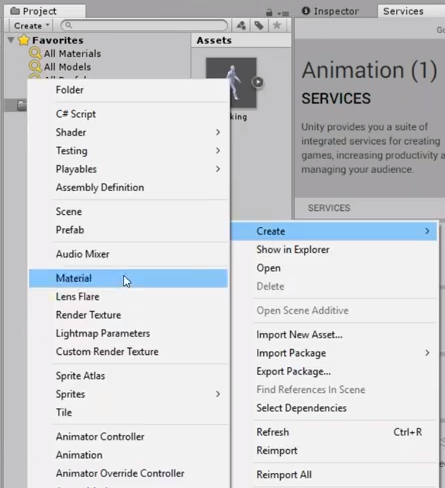The height and width of the screenshot is (488, 445).
Task: Select the walking animation asset thumbnail
Action: 231,82
